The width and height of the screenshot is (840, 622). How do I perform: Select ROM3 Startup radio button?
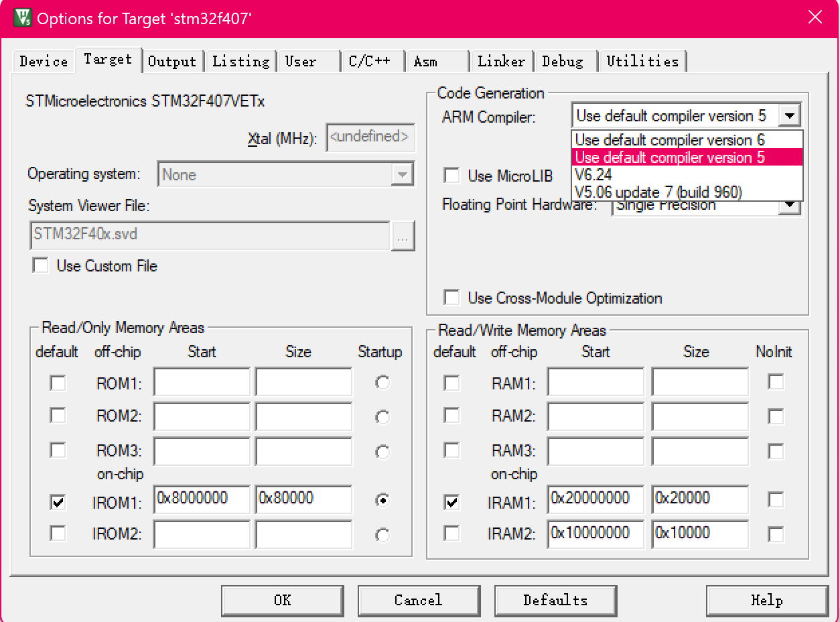(382, 451)
